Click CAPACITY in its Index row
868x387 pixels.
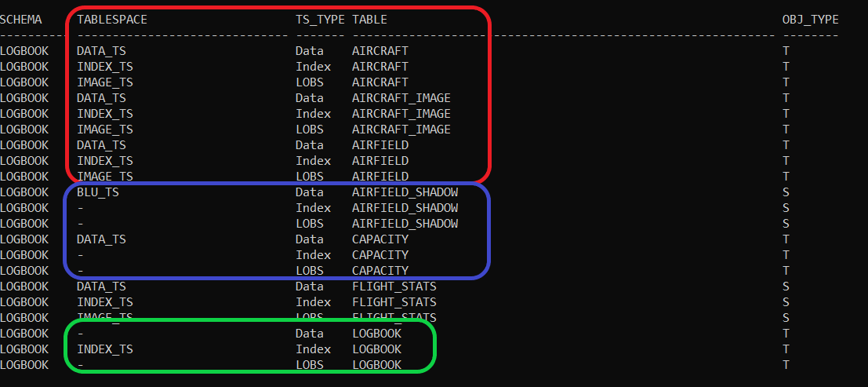coord(380,255)
